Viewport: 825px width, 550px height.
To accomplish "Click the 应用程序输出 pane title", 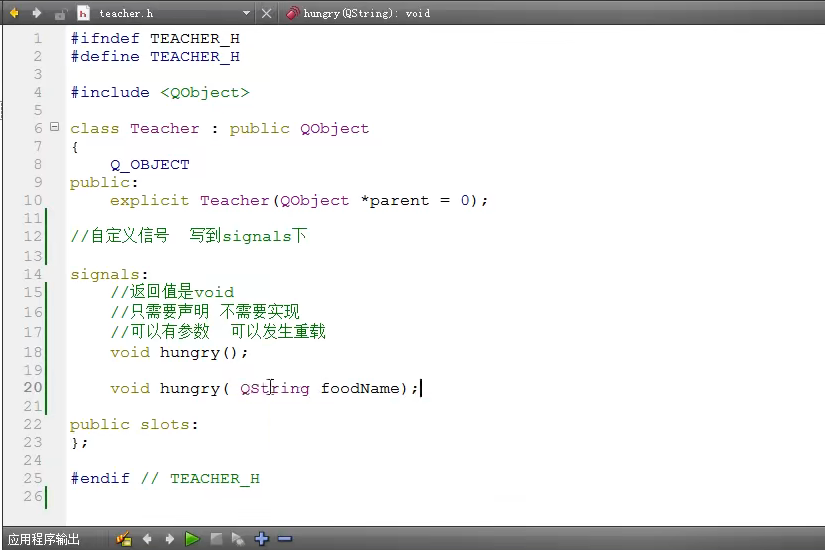I will click(x=44, y=539).
